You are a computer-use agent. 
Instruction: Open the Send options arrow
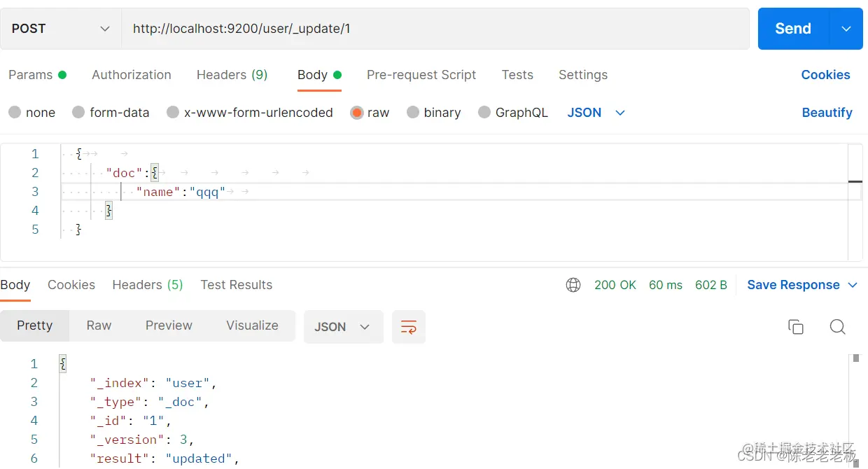pyautogui.click(x=846, y=29)
